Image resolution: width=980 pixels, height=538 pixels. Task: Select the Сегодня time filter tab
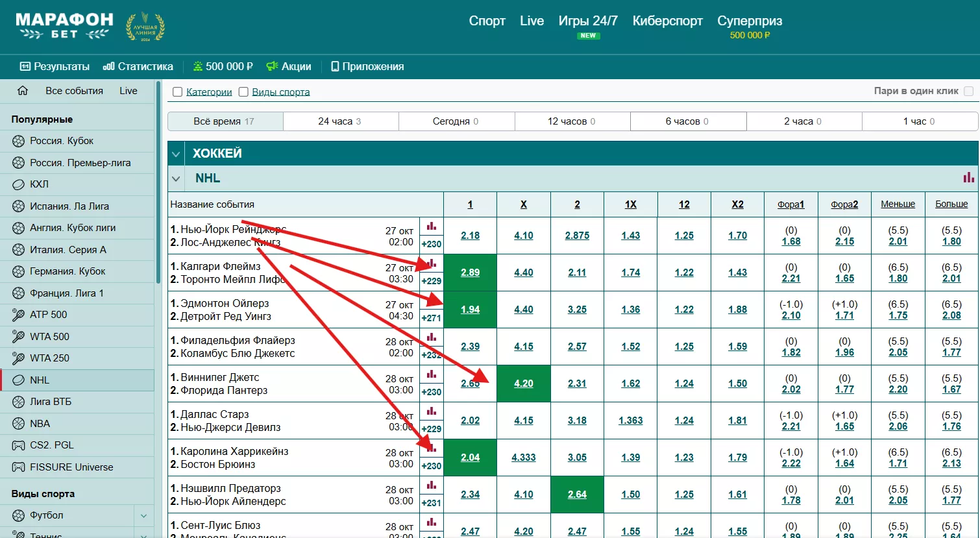[456, 121]
